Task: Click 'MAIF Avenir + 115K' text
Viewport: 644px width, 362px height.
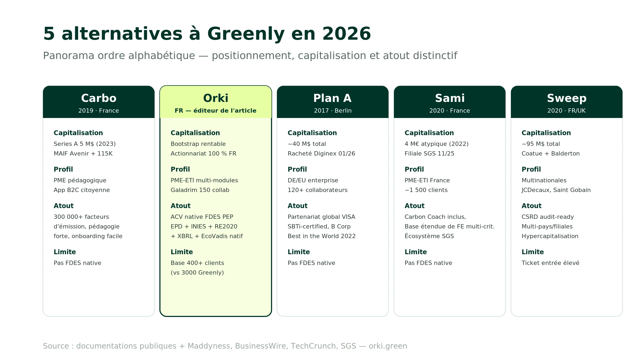Action: click(x=83, y=154)
